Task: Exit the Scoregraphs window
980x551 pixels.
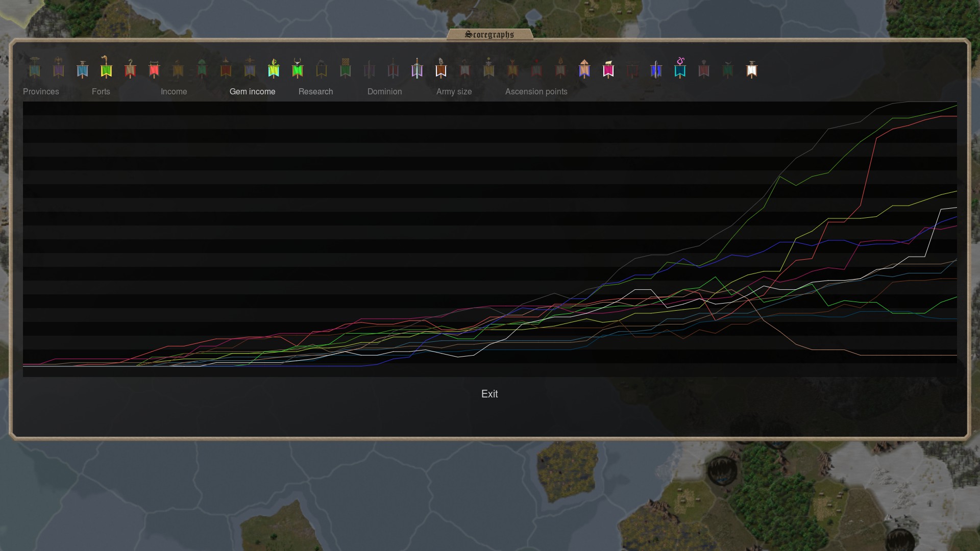Action: (489, 394)
